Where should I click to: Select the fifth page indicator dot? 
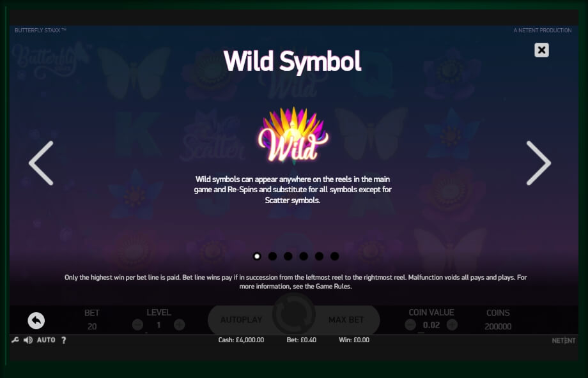click(319, 256)
